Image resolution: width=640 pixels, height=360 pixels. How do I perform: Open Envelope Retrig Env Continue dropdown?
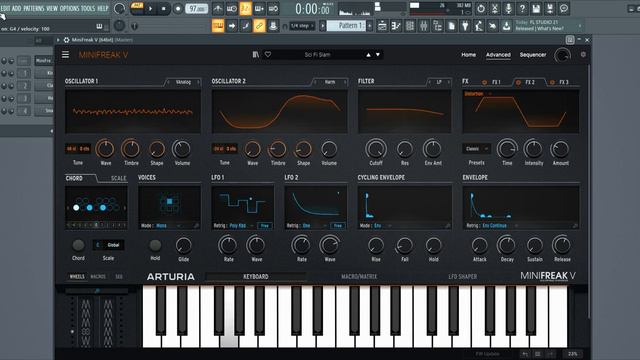click(500, 226)
